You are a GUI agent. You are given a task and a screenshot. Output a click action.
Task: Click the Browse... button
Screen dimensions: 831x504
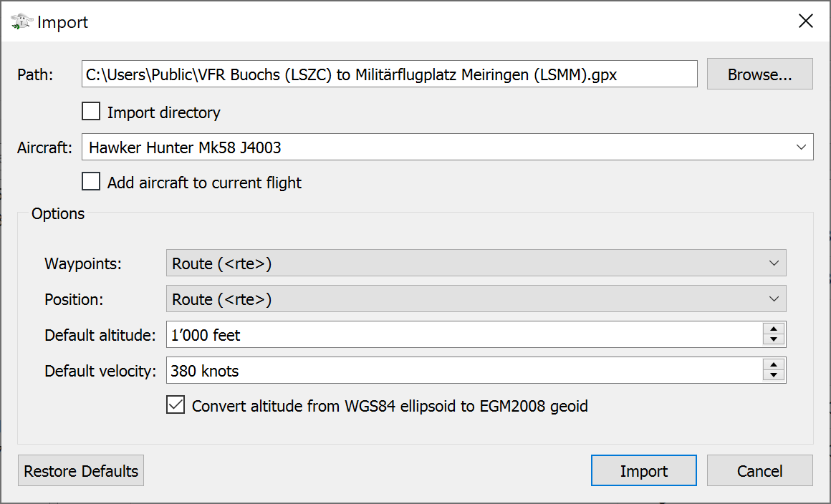point(759,74)
